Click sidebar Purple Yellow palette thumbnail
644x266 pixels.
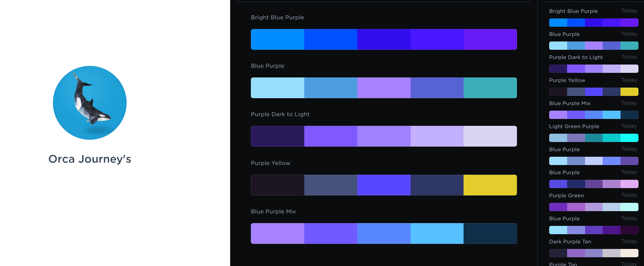pyautogui.click(x=594, y=92)
